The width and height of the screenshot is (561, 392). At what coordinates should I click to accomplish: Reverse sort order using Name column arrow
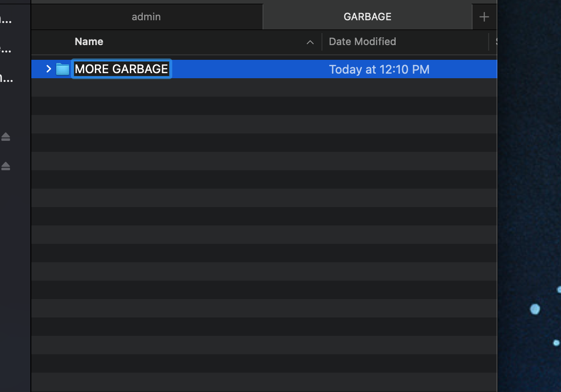pyautogui.click(x=310, y=42)
